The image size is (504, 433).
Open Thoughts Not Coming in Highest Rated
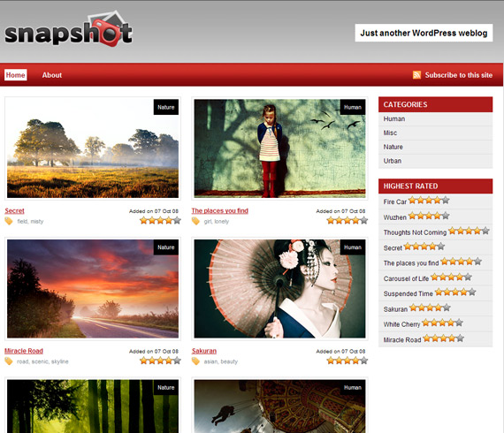tap(415, 232)
